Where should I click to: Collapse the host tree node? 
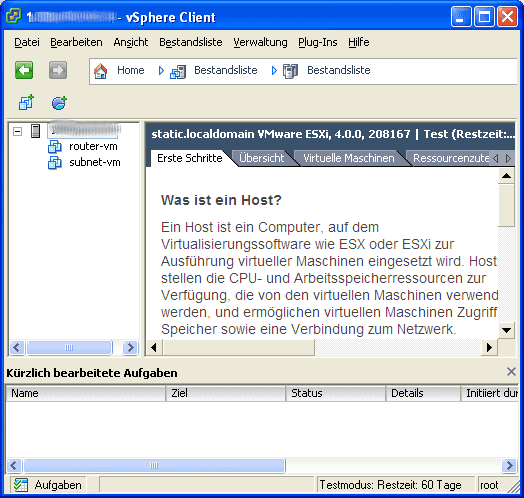click(17, 131)
